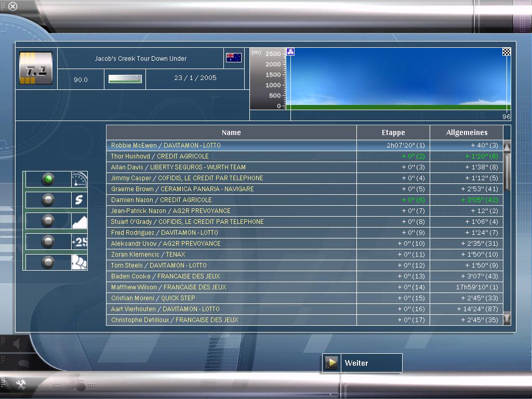Viewport: 532px width, 399px height.
Task: Click the speaker sound icon
Action: point(16,344)
